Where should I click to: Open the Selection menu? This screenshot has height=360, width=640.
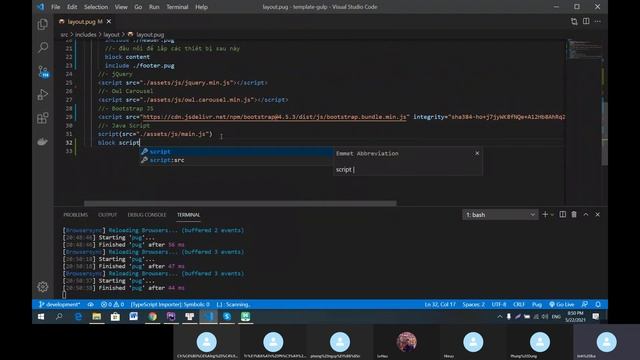[x=96, y=7]
